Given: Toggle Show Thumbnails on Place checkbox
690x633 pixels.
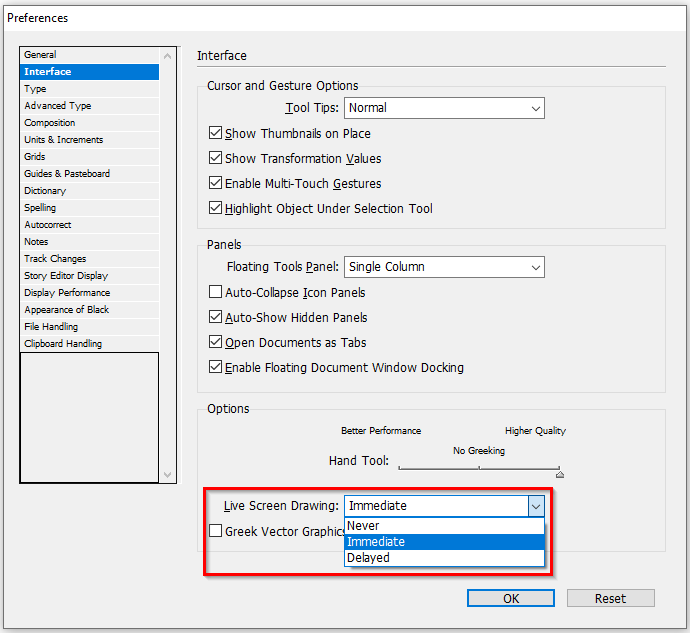Looking at the screenshot, I should (x=215, y=132).
